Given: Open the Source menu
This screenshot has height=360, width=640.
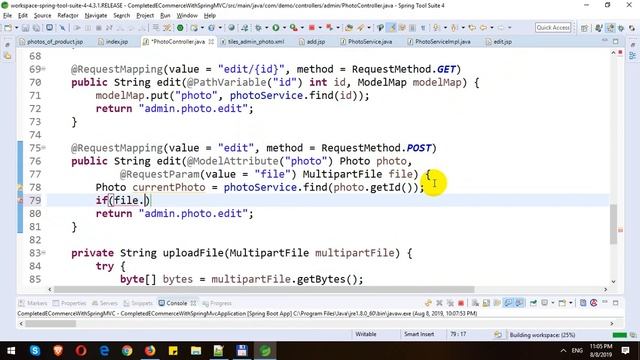Looking at the screenshot, I should tap(42, 16).
